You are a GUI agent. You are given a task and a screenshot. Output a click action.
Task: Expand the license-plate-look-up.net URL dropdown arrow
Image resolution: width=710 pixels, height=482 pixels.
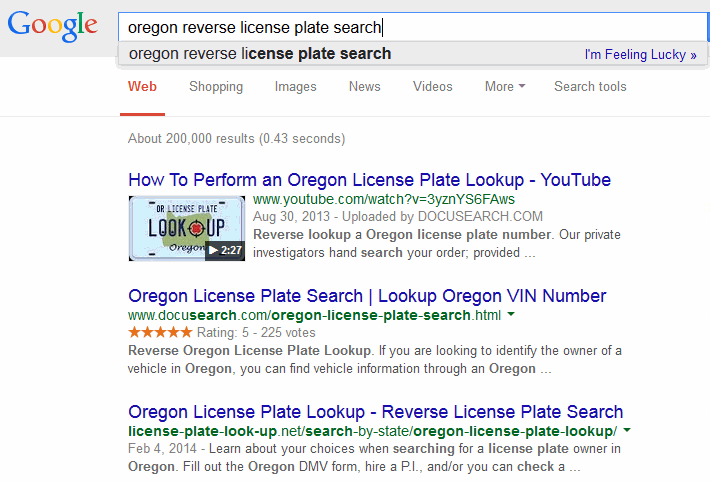click(627, 430)
